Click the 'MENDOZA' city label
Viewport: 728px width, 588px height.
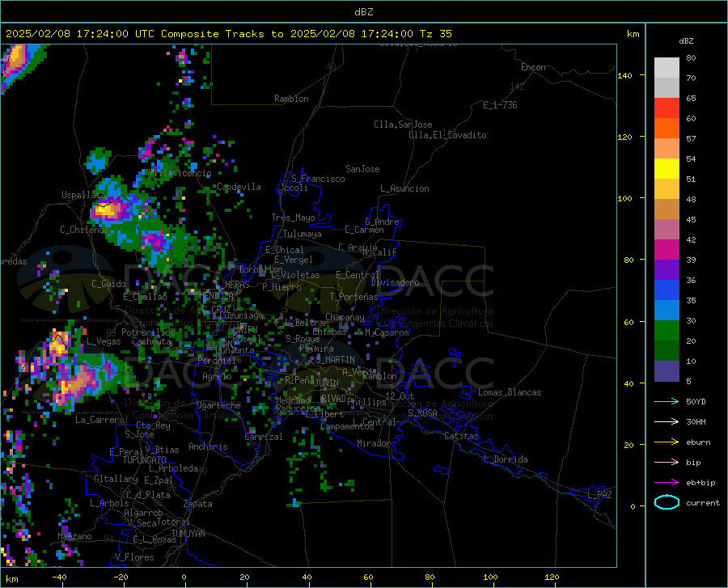coord(216,295)
